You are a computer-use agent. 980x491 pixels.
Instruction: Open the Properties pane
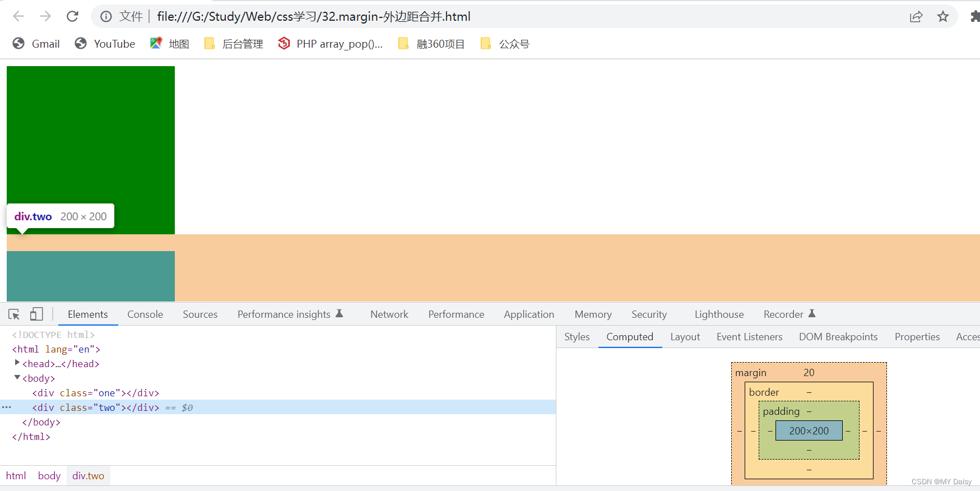(x=917, y=337)
